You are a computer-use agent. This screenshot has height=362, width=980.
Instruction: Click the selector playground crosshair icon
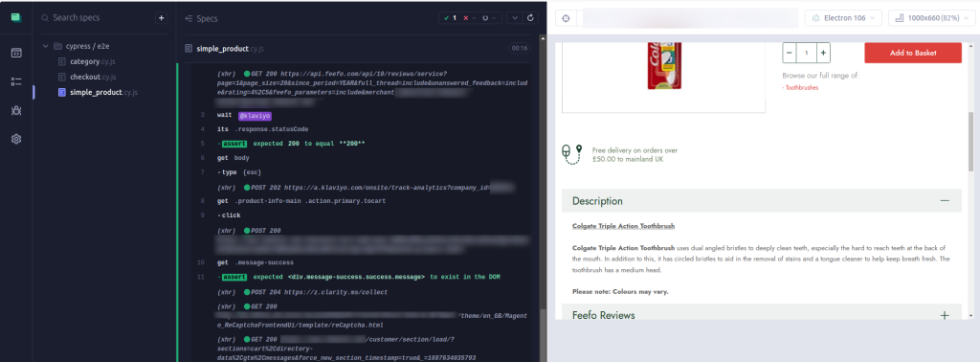tap(567, 18)
